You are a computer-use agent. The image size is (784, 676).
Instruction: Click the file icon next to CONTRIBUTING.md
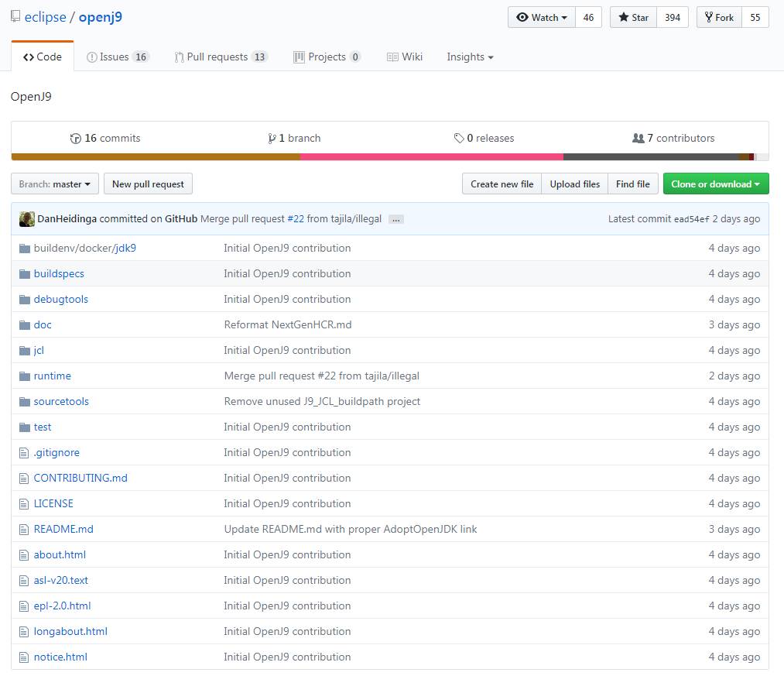[24, 479]
